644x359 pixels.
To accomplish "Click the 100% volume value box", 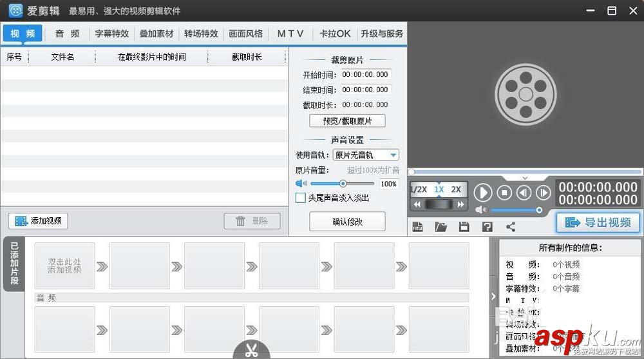I will pos(388,184).
